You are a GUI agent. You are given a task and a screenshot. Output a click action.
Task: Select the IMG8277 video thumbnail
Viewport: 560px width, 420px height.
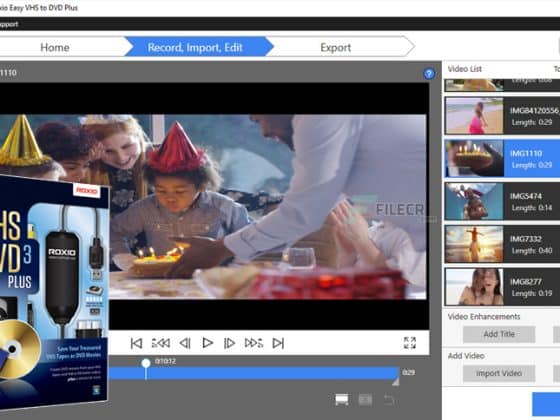[x=475, y=287]
